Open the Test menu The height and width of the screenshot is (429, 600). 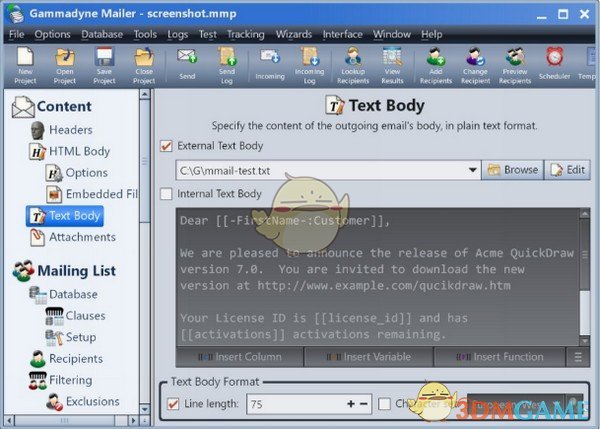[x=208, y=34]
